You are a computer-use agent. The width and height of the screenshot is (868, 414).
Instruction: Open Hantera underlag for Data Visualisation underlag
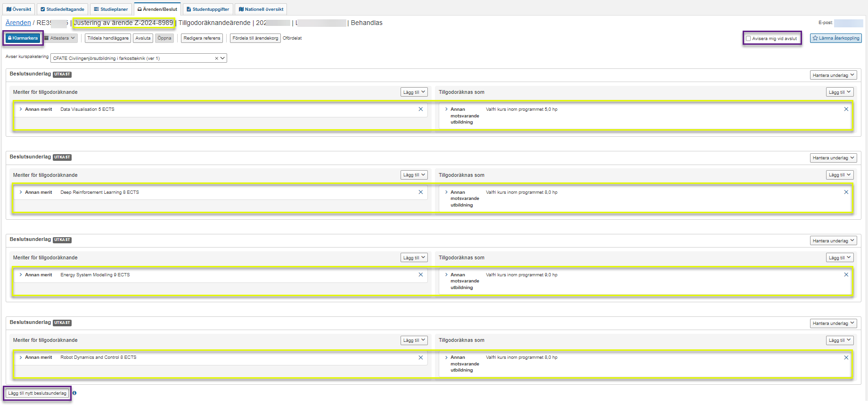tap(833, 75)
